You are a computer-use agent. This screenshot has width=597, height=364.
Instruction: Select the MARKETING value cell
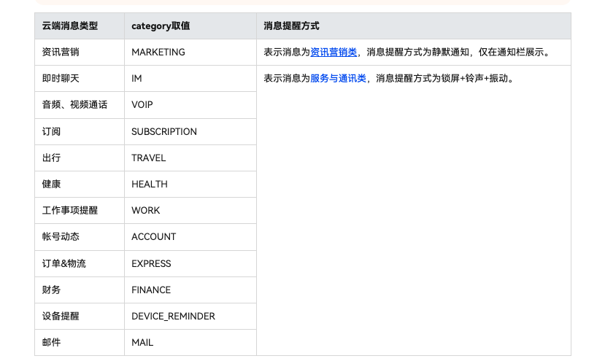point(190,52)
